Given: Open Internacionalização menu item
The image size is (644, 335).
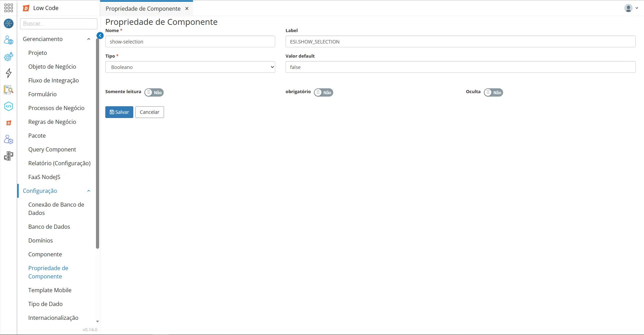Looking at the screenshot, I should (x=53, y=318).
